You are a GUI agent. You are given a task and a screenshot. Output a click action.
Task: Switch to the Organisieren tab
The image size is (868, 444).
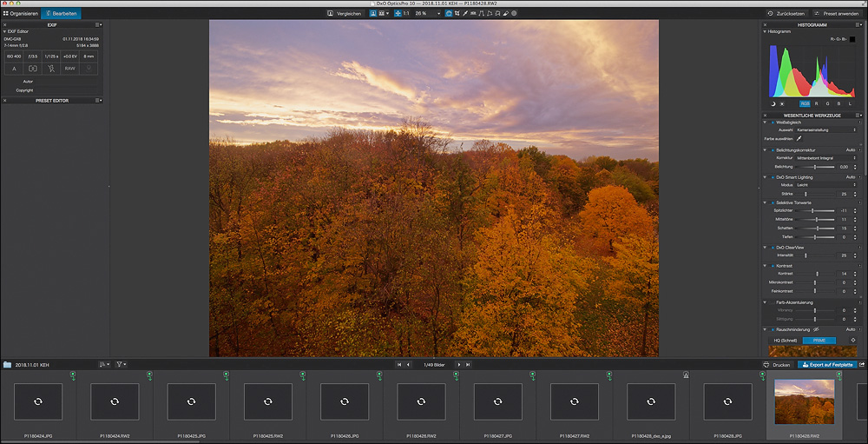(20, 14)
